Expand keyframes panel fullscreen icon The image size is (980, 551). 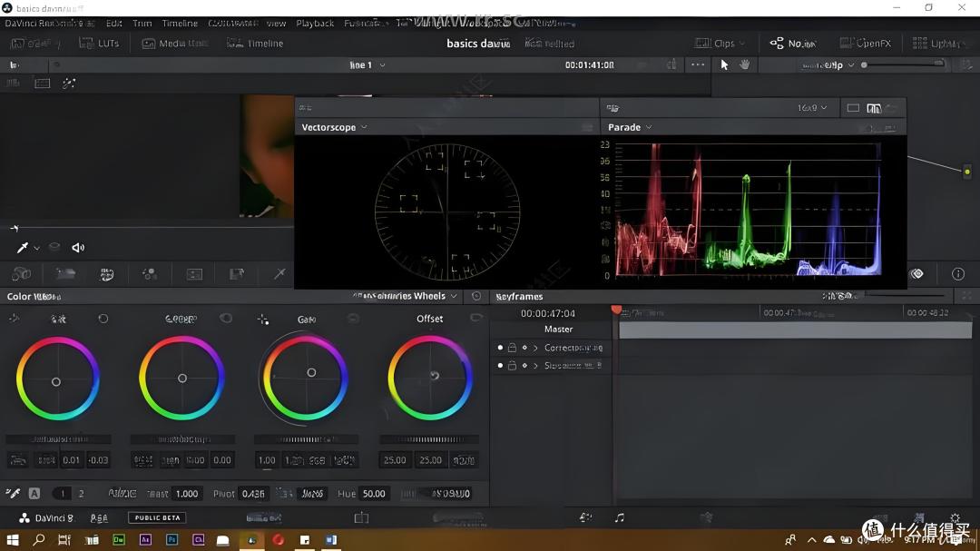coord(966,296)
